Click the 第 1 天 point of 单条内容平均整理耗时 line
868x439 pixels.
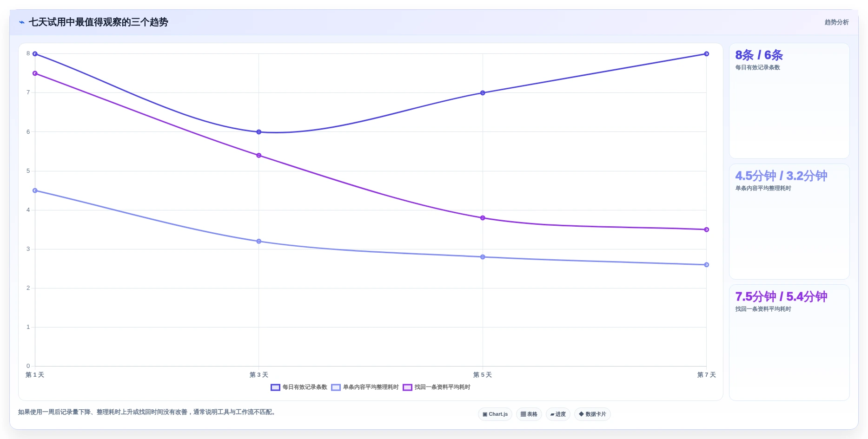[x=35, y=190]
